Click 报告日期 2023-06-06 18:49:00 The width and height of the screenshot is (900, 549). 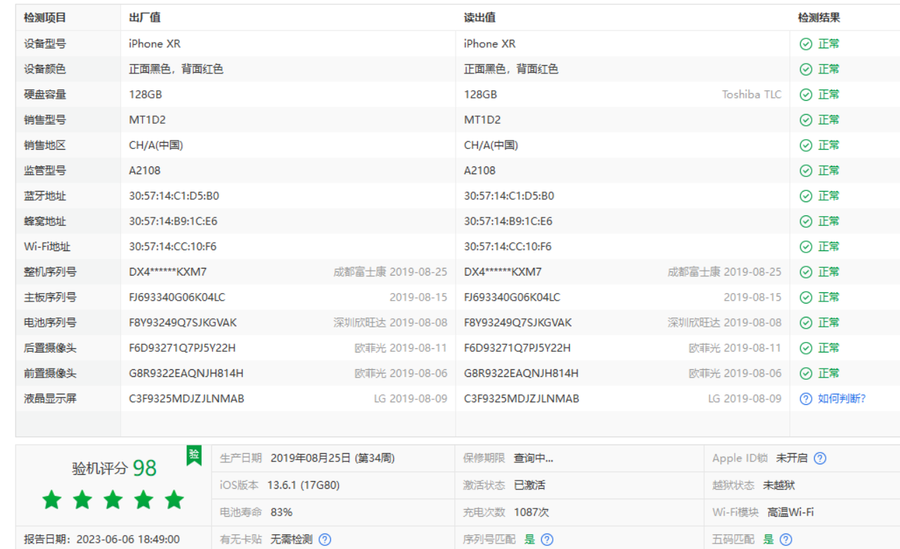tap(102, 540)
